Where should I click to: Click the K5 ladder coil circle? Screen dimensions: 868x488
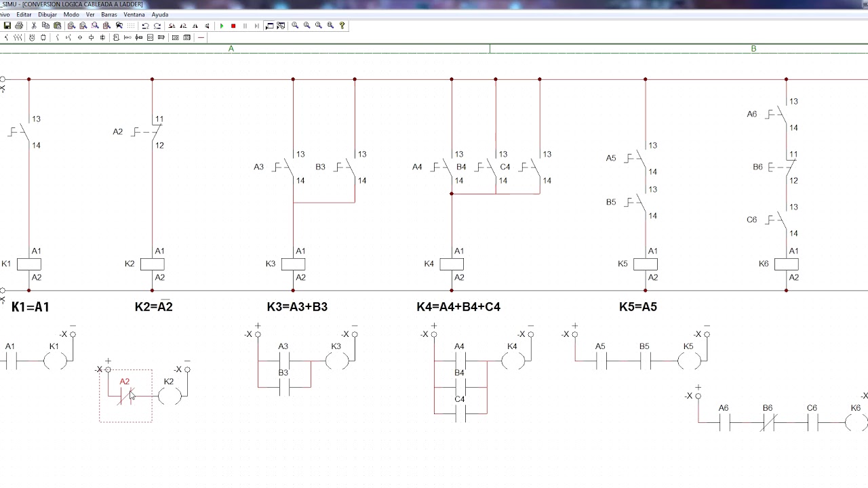690,361
